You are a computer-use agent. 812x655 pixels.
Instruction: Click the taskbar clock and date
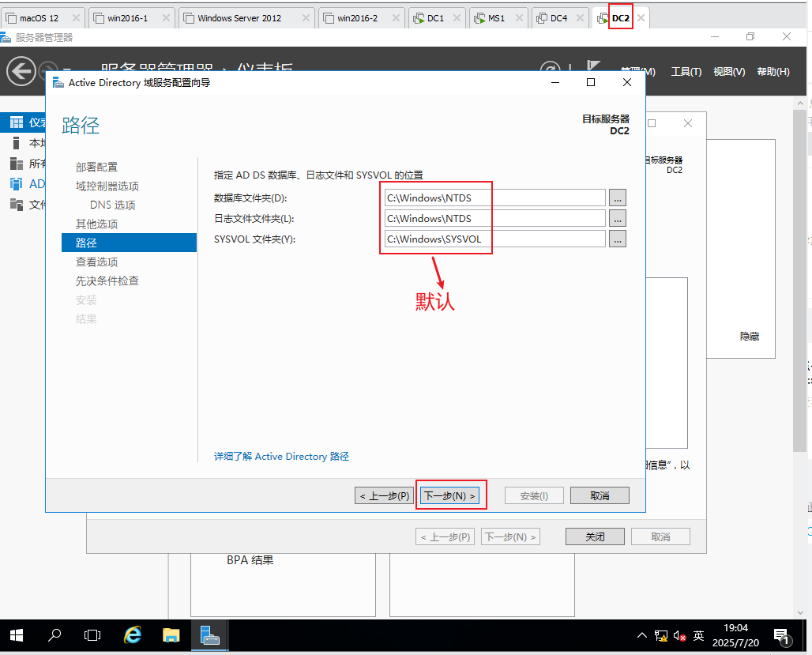click(735, 635)
